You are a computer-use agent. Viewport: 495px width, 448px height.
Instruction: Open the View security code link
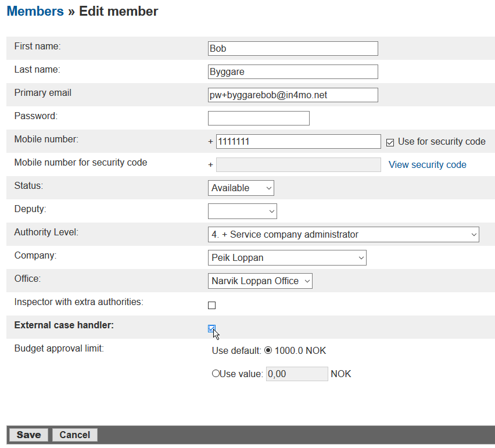click(427, 164)
